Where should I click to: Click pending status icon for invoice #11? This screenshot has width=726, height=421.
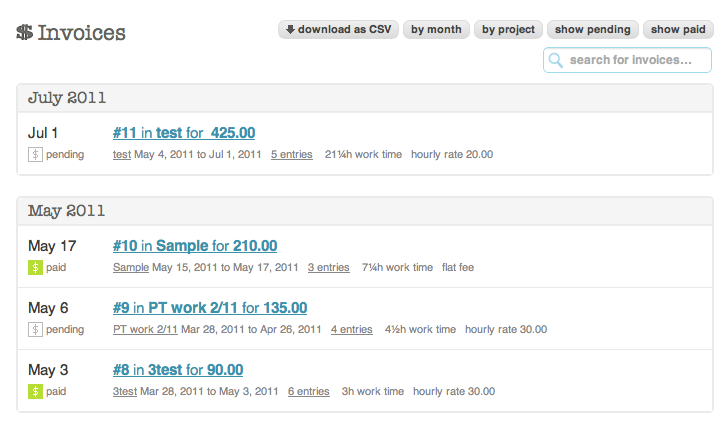[x=35, y=155]
